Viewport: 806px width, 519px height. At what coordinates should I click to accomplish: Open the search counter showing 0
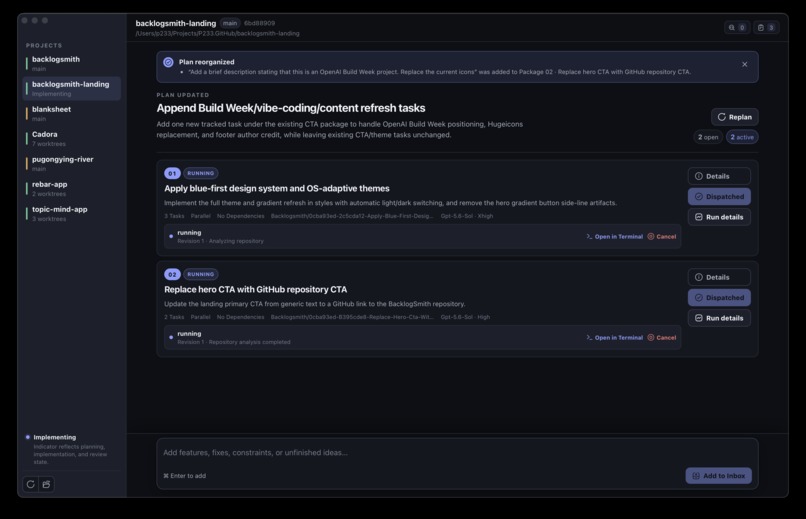736,28
